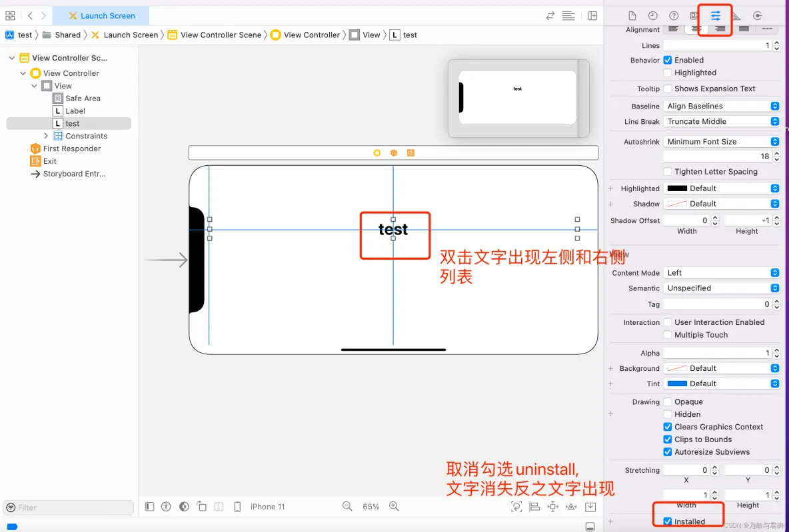This screenshot has height=532, width=789.
Task: Click the View breadcrumb item
Action: click(365, 35)
